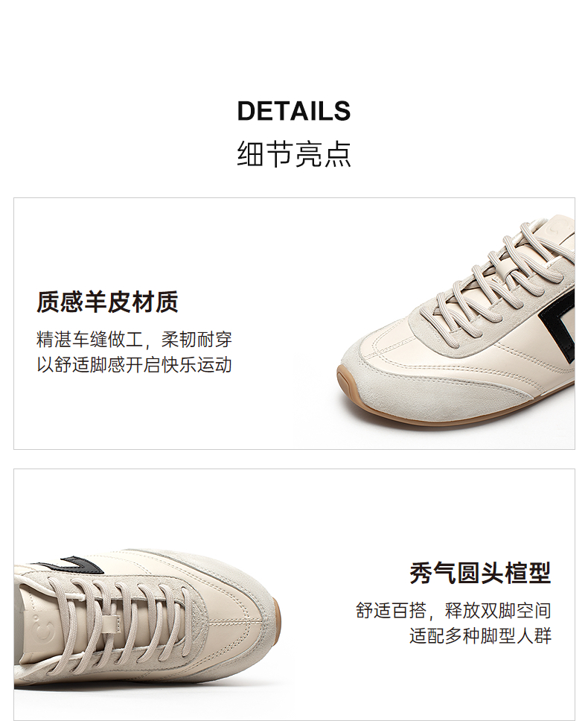Click the text line 以舒适脚感开启快乐运动

(134, 365)
